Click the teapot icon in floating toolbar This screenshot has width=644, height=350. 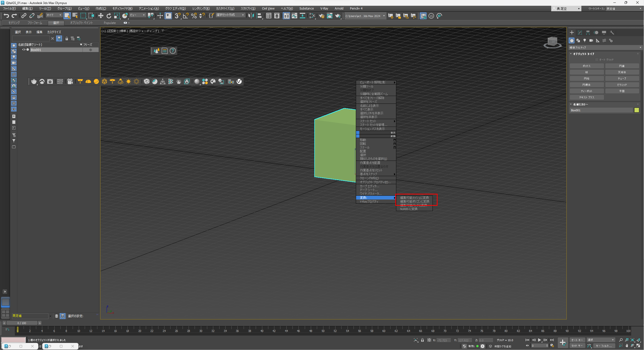point(34,81)
